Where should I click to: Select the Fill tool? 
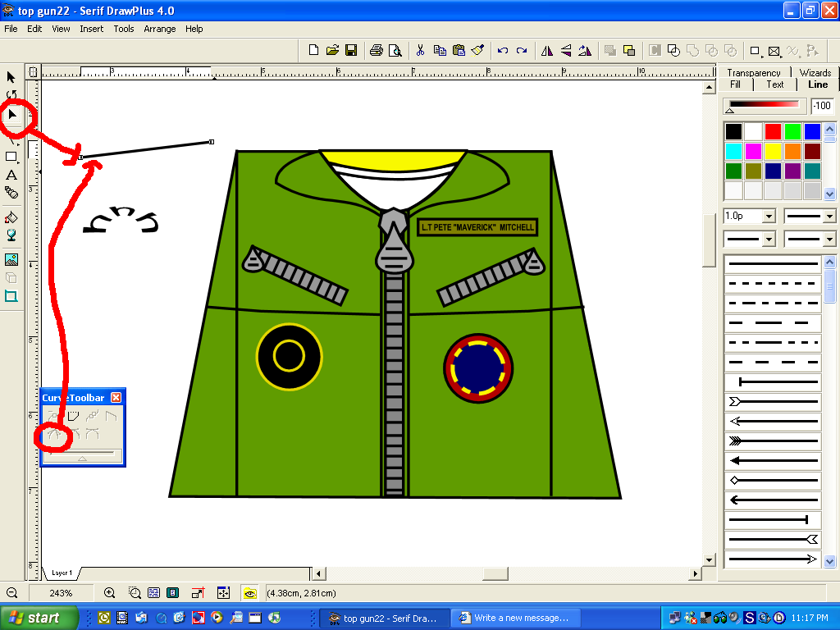[11, 215]
